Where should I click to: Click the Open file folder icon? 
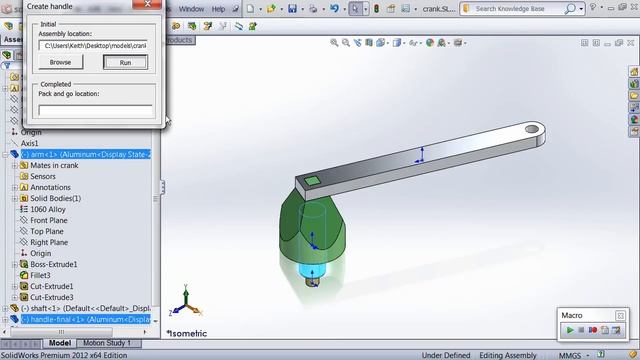coord(271,8)
